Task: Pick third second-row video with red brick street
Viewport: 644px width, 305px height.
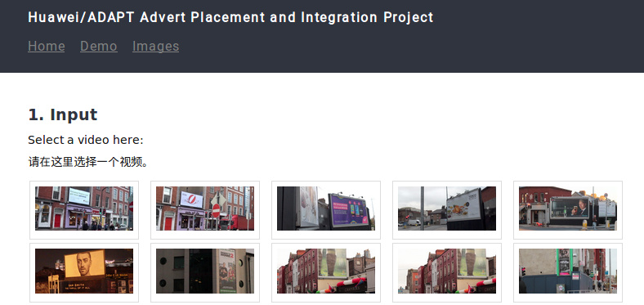Action: 326,272
